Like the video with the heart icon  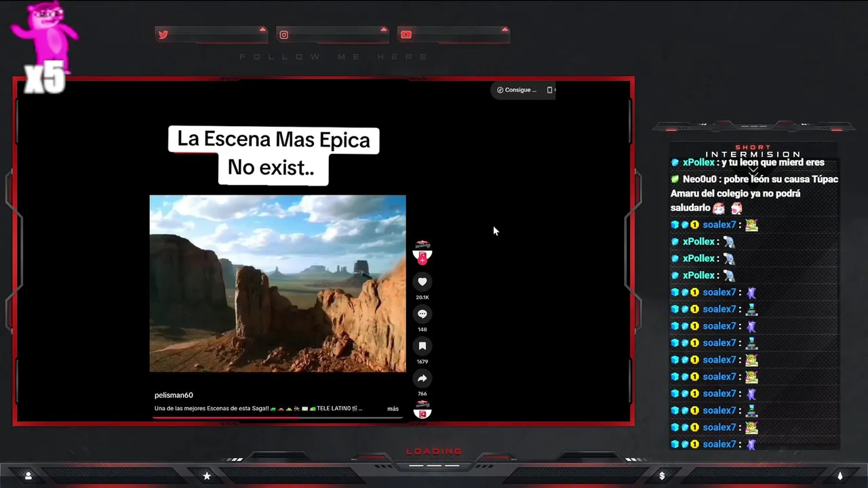(422, 281)
